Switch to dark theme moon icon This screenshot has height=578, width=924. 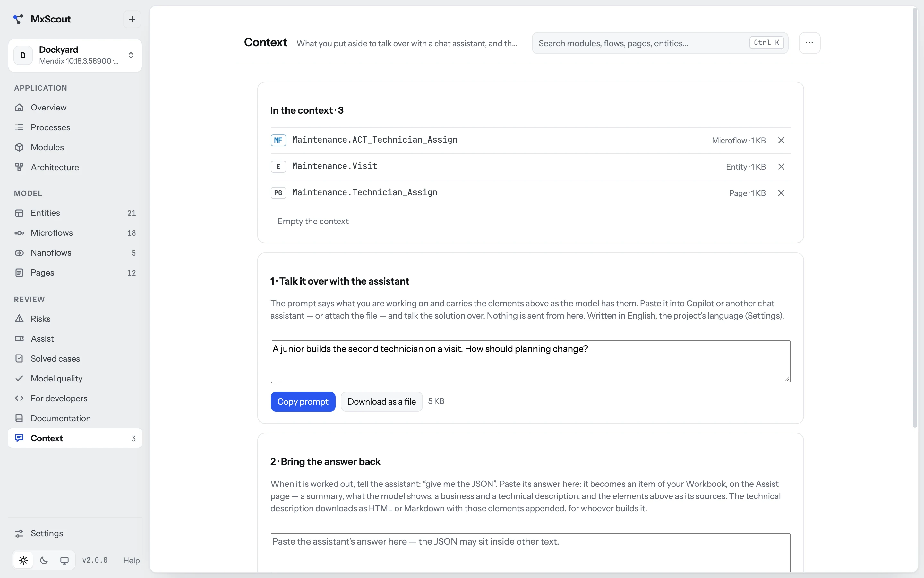click(44, 560)
